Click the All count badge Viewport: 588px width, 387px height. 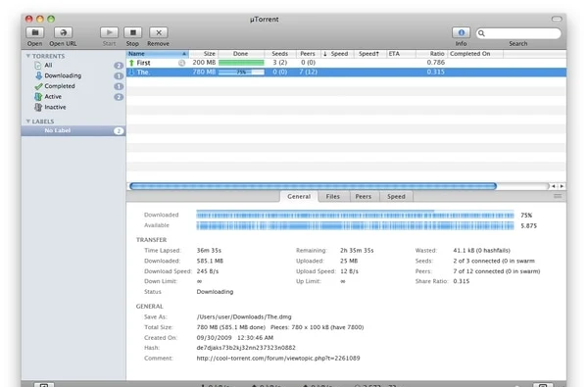click(x=119, y=66)
